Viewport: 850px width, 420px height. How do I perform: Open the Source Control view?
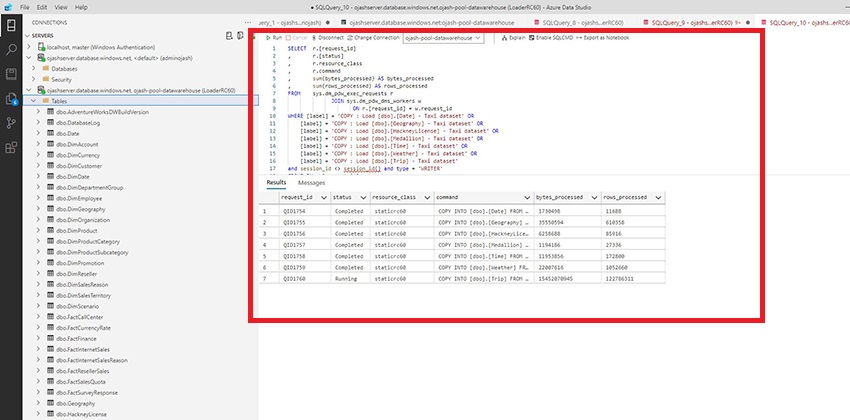[11, 123]
